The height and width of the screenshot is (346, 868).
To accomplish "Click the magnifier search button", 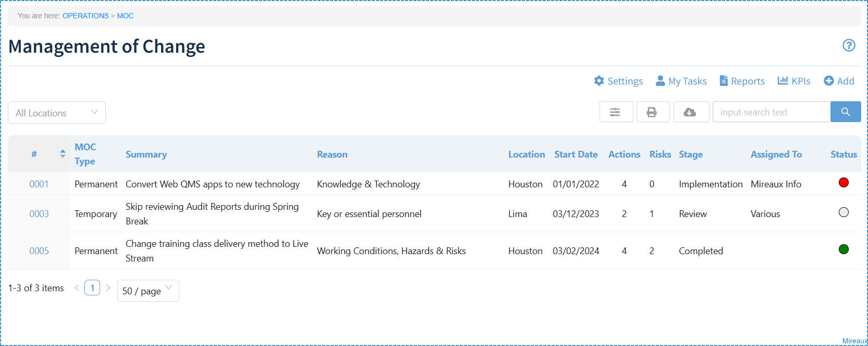I will pos(845,112).
